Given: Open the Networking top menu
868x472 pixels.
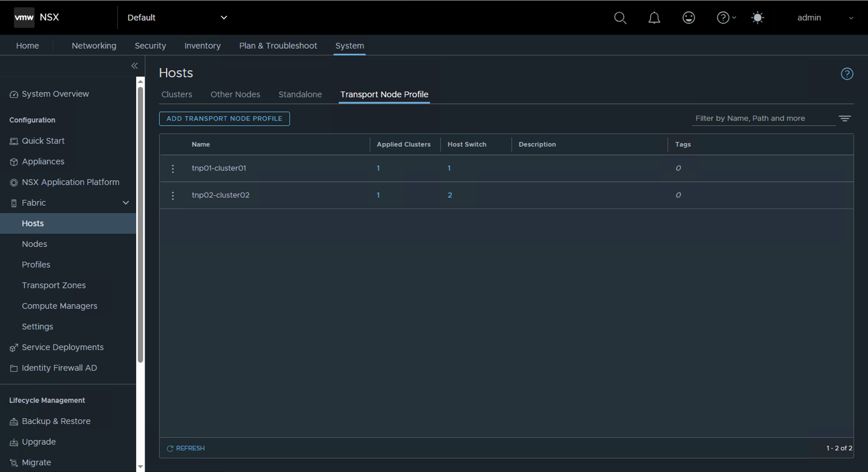Looking at the screenshot, I should pyautogui.click(x=94, y=46).
